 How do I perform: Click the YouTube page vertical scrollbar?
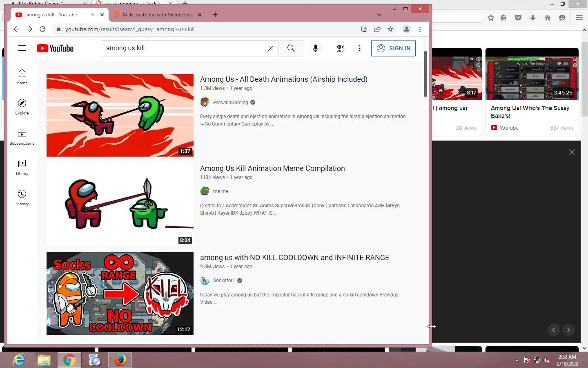(425, 74)
